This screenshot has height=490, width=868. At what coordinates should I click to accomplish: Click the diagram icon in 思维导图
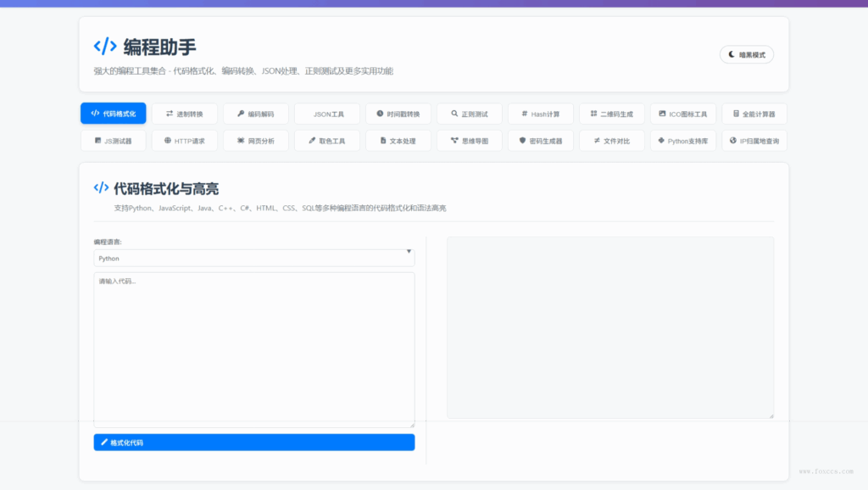coord(454,141)
